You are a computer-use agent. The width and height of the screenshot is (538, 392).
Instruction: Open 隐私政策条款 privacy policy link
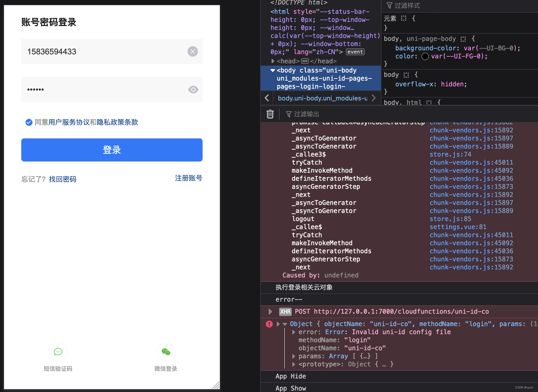click(117, 122)
